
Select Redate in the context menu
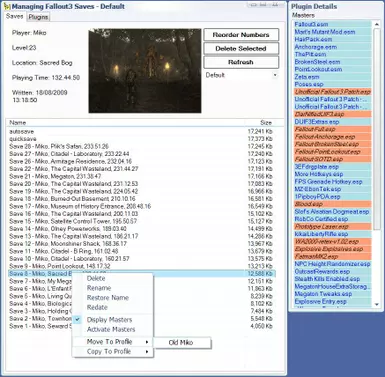pyautogui.click(x=97, y=307)
